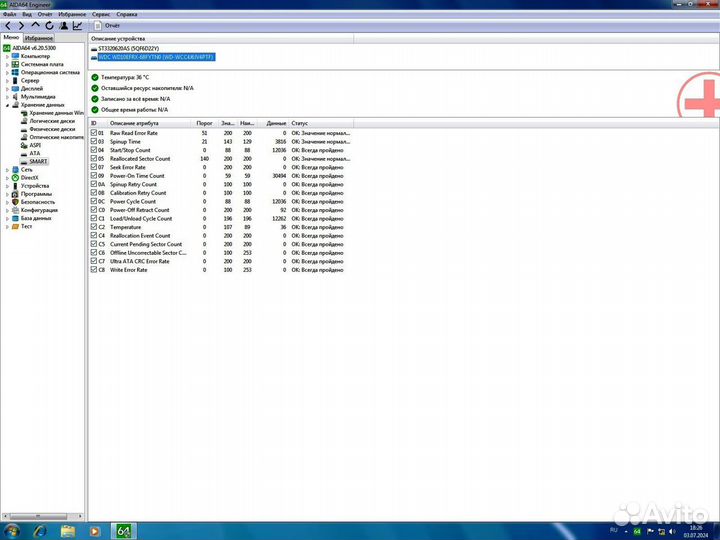720x540 pixels.
Task: Expand the Мультимедиа tree node
Action: pos(7,97)
